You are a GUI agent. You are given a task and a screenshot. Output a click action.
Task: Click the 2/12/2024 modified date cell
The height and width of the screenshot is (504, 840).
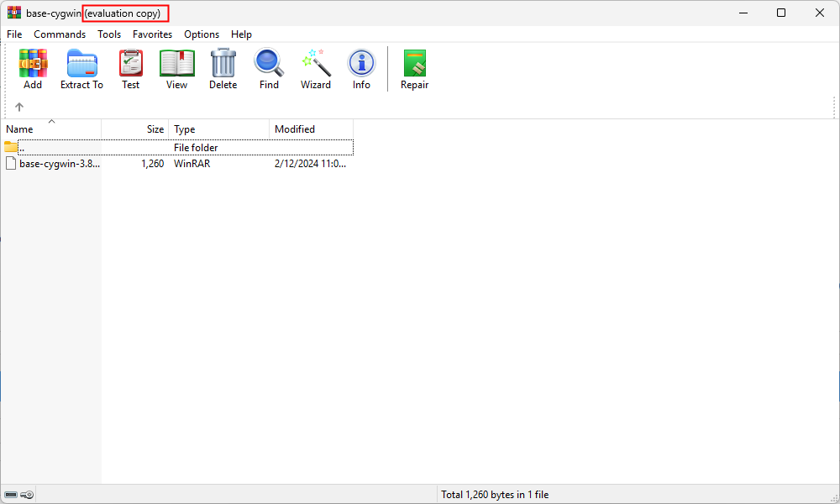point(310,163)
